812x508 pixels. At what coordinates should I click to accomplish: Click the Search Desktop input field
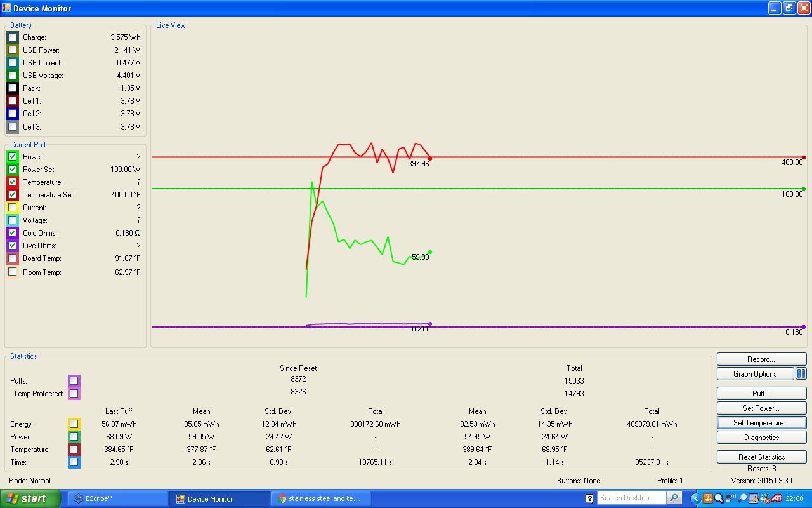(632, 498)
